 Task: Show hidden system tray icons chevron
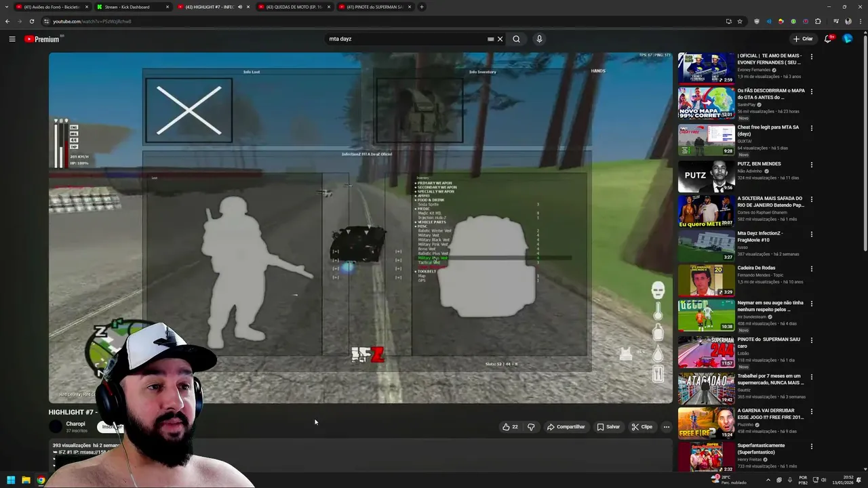767,480
